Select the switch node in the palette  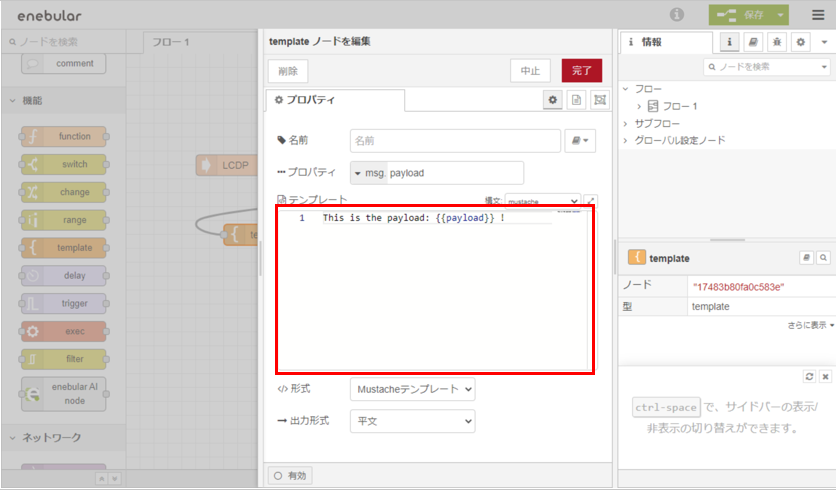63,164
